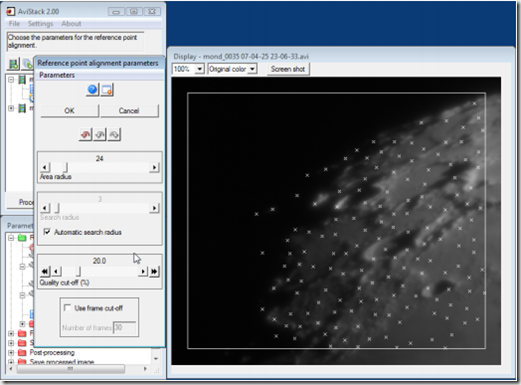Collapse the first film-strip node in file tree

[11, 80]
